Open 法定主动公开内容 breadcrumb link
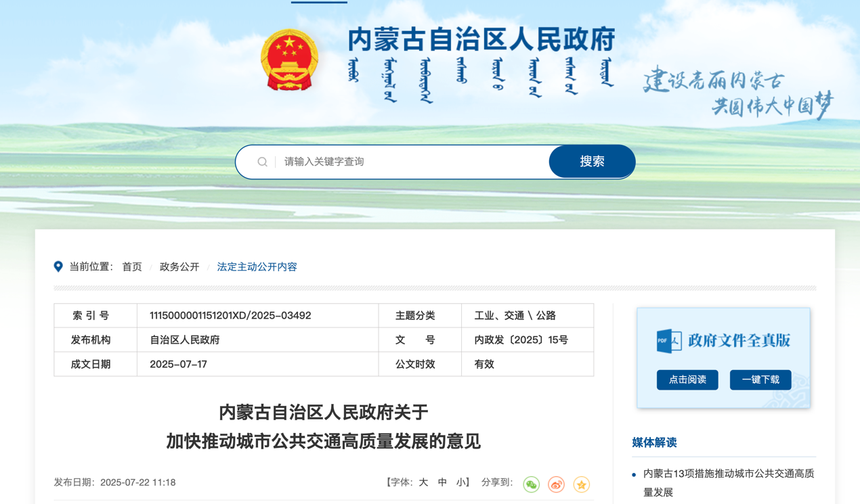Screen dimensions: 860x504 [x=257, y=267]
